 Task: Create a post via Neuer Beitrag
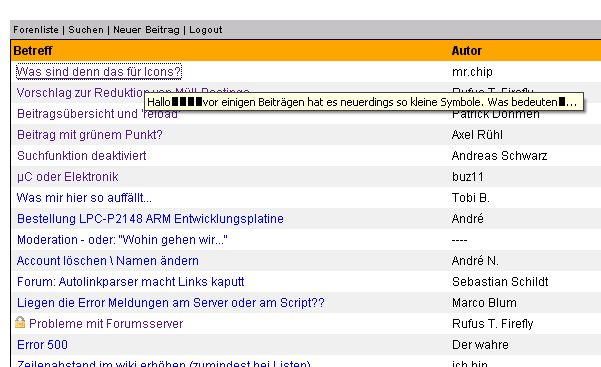(x=146, y=30)
